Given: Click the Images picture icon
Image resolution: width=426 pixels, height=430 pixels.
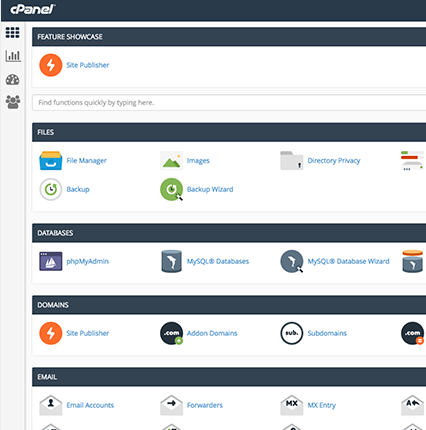Looking at the screenshot, I should [x=171, y=161].
